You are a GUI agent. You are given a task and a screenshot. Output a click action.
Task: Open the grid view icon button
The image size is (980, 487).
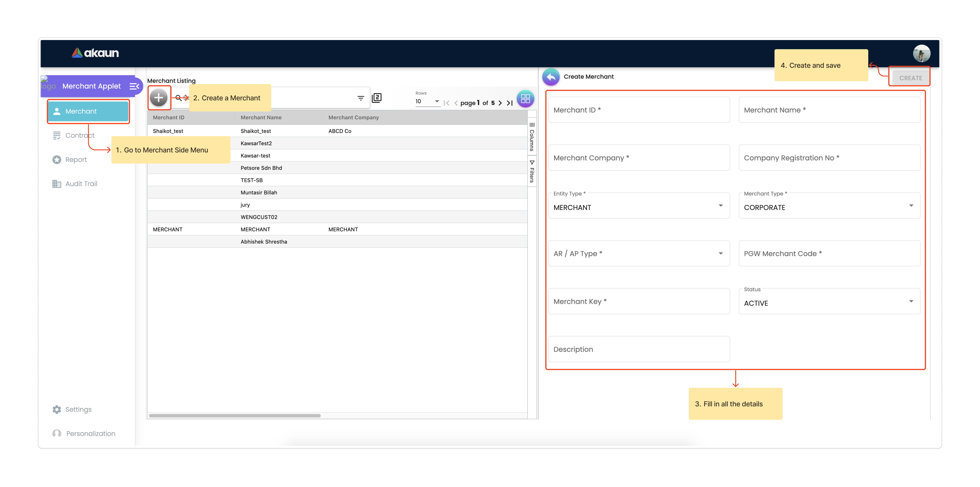click(525, 99)
